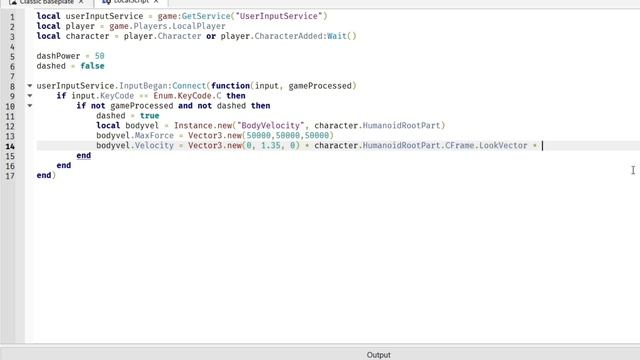Image resolution: width=640 pixels, height=360 pixels.
Task: Click 'MaxForce' on line 13
Action: [x=154, y=136]
